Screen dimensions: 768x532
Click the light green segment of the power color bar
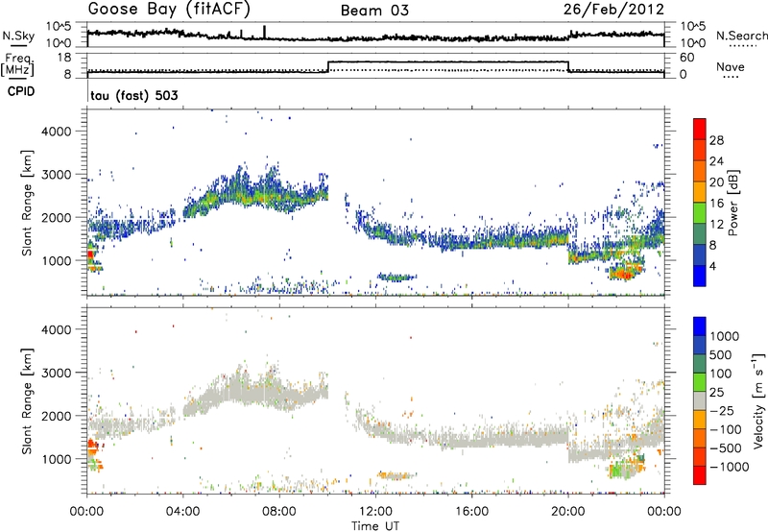[700, 212]
